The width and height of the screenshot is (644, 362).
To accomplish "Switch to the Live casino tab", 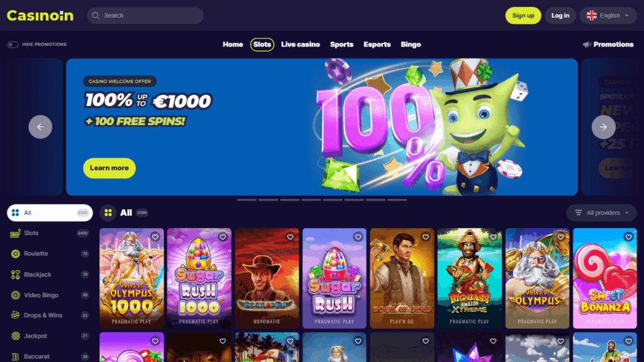I will (300, 45).
